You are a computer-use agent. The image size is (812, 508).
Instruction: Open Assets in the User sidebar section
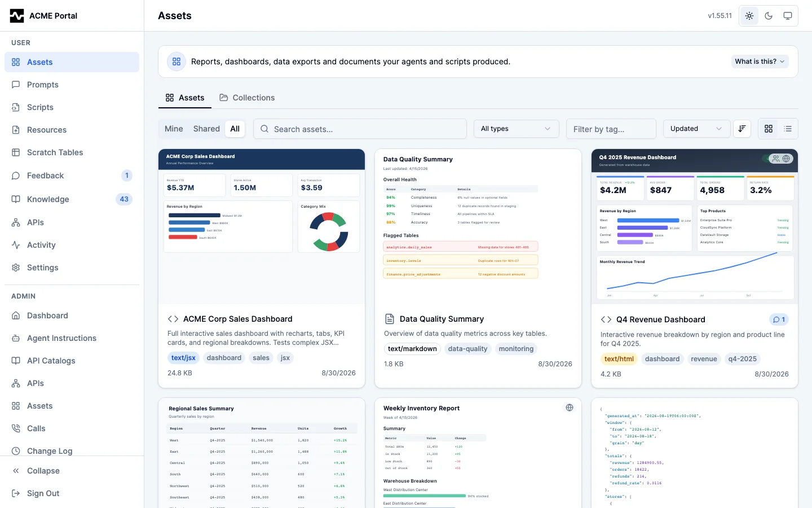(x=72, y=62)
